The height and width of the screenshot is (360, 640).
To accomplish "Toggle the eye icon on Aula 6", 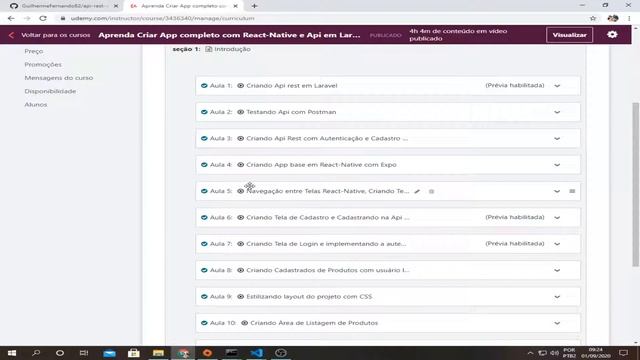I will pos(240,218).
